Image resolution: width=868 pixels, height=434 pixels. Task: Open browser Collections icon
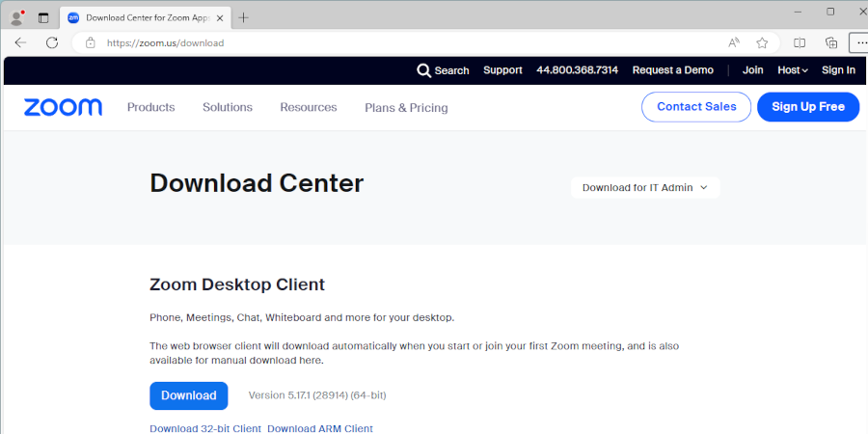(830, 42)
